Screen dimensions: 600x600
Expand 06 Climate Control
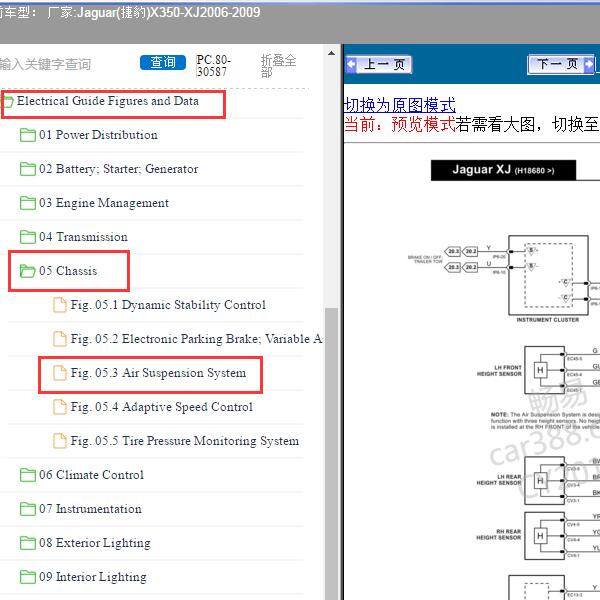[91, 475]
